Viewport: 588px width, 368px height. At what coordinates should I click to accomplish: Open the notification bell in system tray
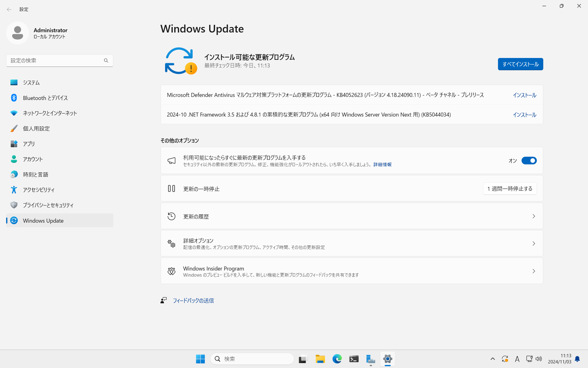tap(577, 359)
